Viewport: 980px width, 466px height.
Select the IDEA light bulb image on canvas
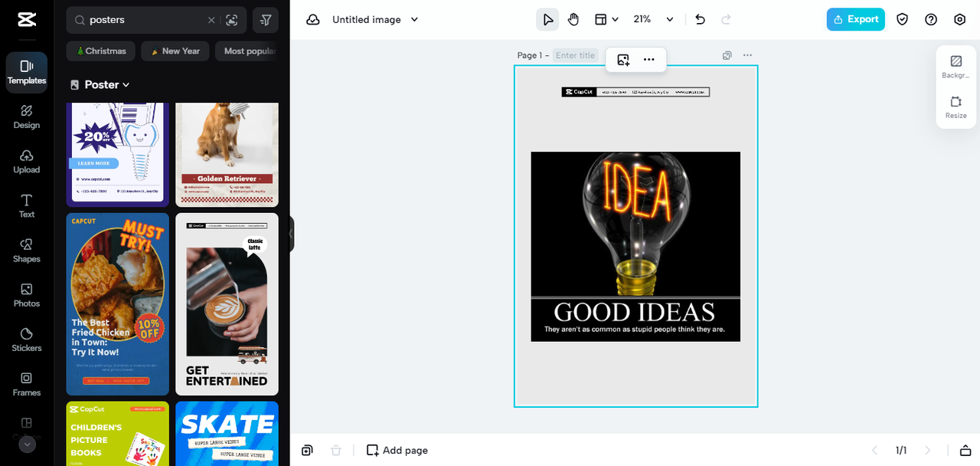635,246
